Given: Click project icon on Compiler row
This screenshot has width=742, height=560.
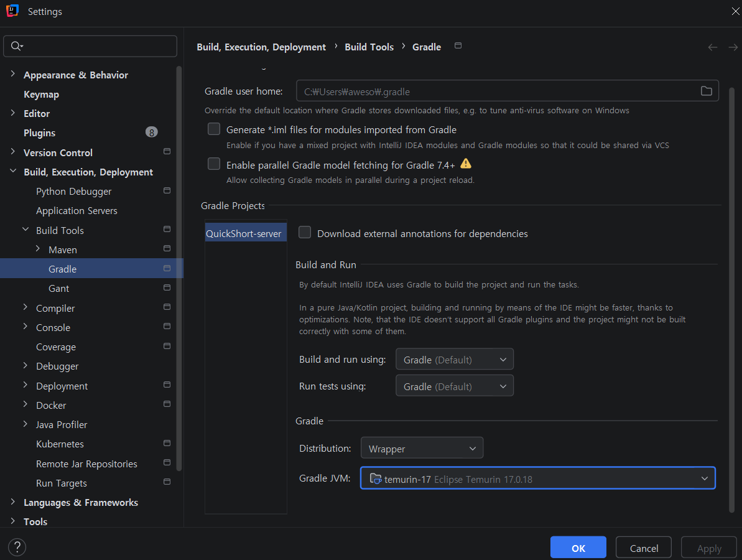Looking at the screenshot, I should (167, 307).
